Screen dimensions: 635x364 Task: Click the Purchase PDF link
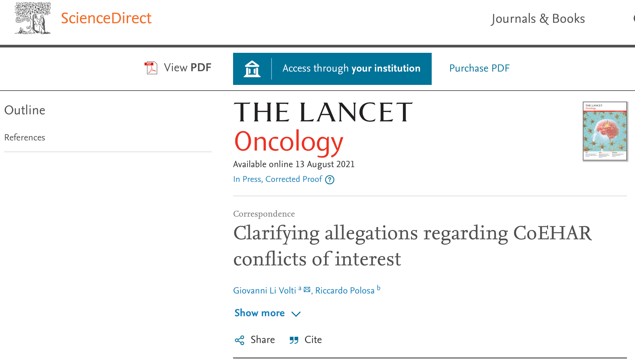pyautogui.click(x=479, y=68)
